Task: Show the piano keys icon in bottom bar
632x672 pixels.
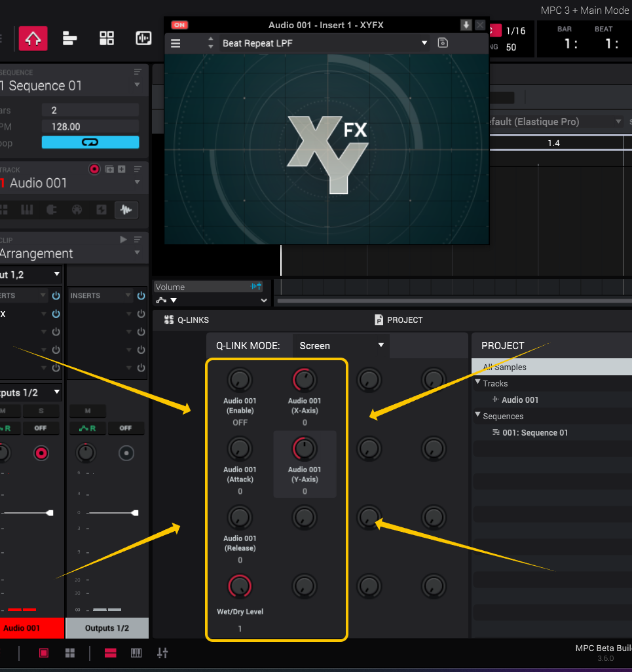Action: click(x=136, y=653)
